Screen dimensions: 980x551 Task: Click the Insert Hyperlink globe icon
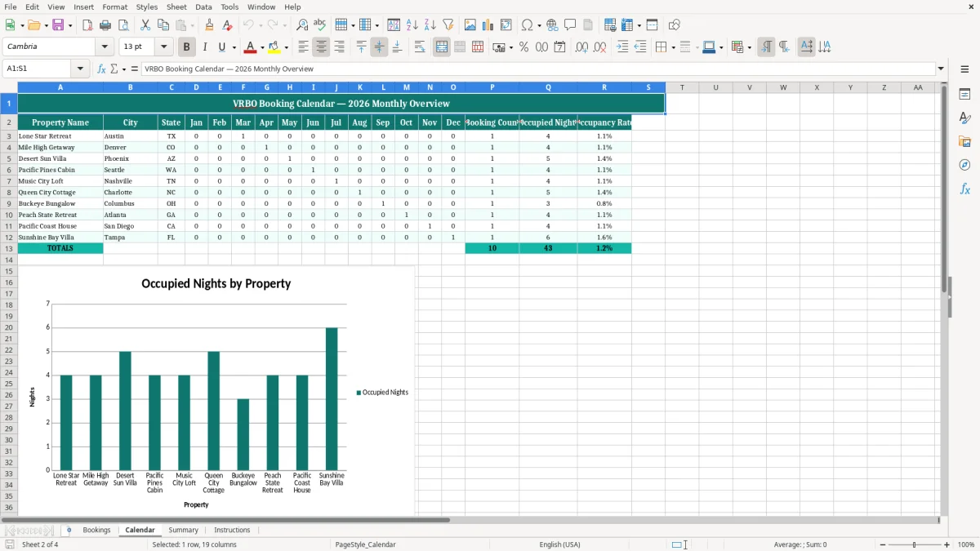click(552, 25)
